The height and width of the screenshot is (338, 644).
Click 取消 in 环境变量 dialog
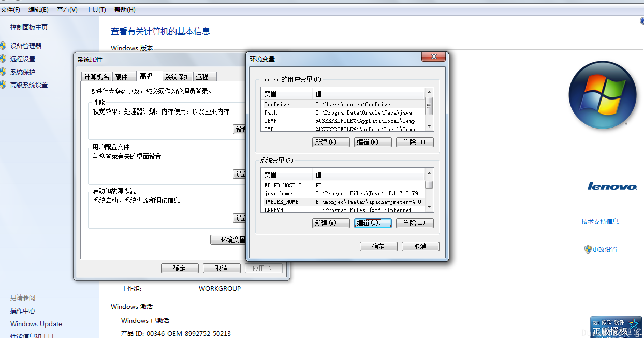pos(420,247)
